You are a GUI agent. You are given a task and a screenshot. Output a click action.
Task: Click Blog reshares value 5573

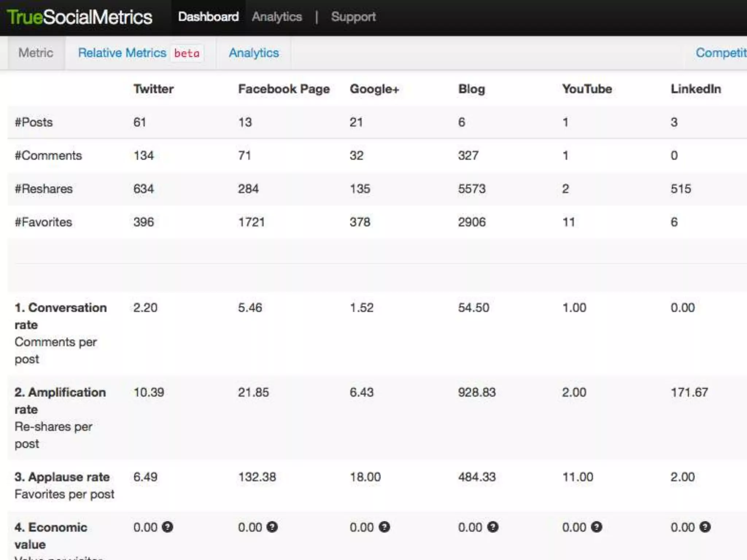coord(472,189)
